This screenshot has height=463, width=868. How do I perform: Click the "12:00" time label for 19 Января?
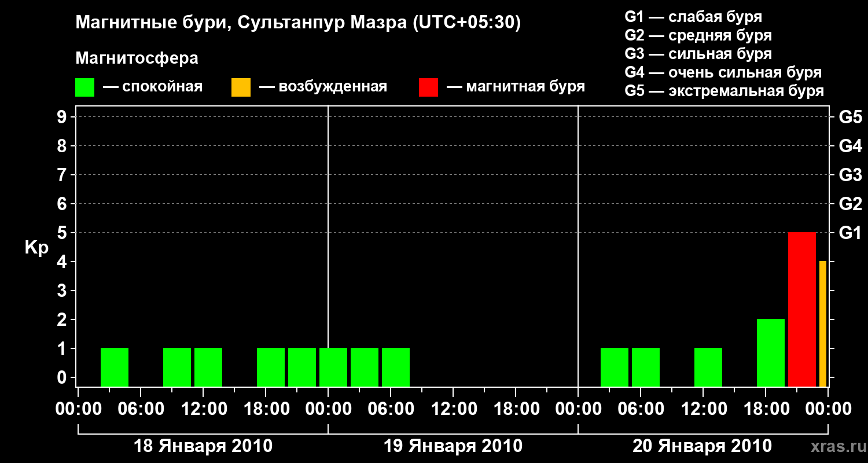click(x=453, y=409)
